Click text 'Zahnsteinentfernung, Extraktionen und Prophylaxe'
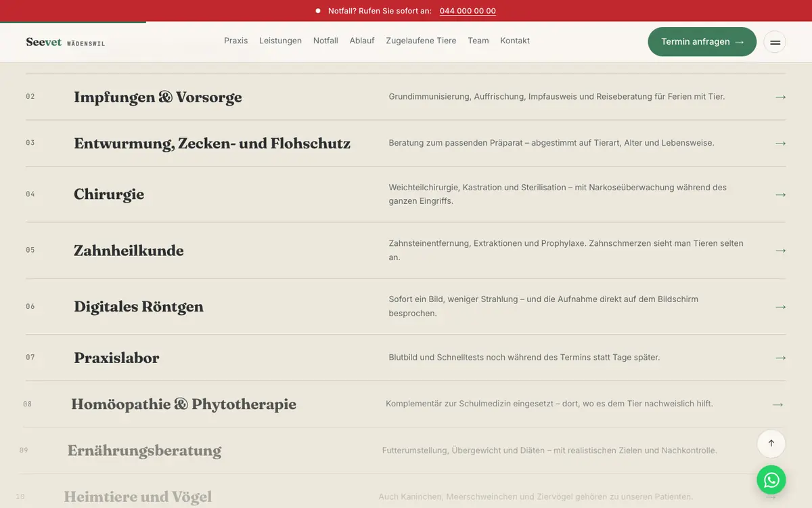The height and width of the screenshot is (508, 812). click(x=489, y=243)
